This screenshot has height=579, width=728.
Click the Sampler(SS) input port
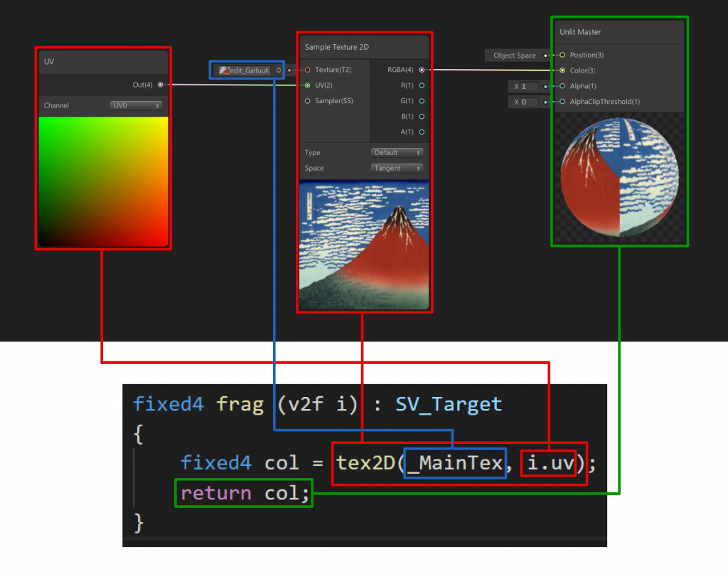tap(307, 101)
